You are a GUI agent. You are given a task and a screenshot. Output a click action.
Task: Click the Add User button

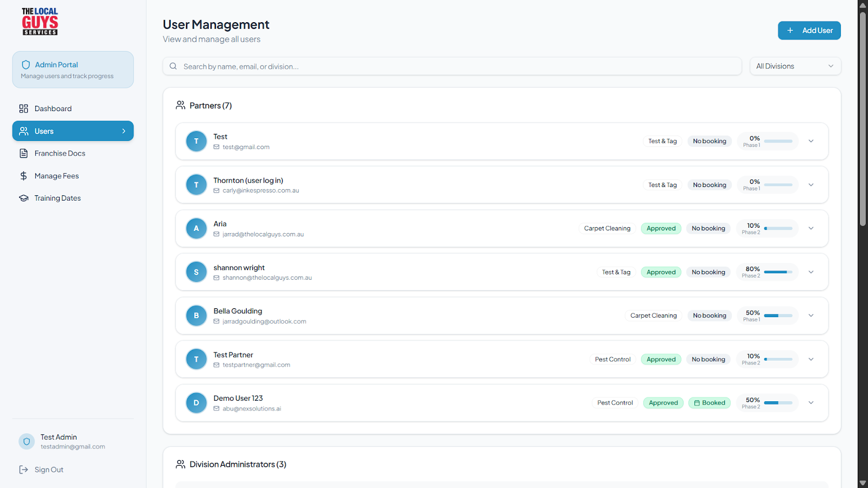pos(809,30)
